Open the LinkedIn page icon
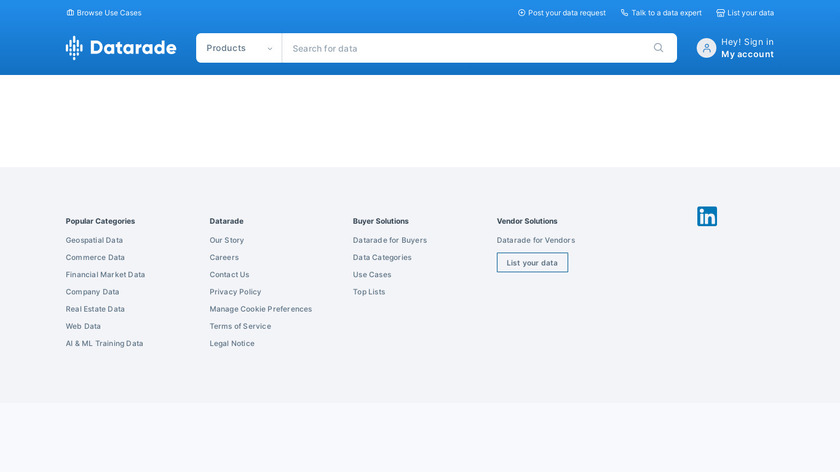This screenshot has height=472, width=840. pyautogui.click(x=707, y=216)
